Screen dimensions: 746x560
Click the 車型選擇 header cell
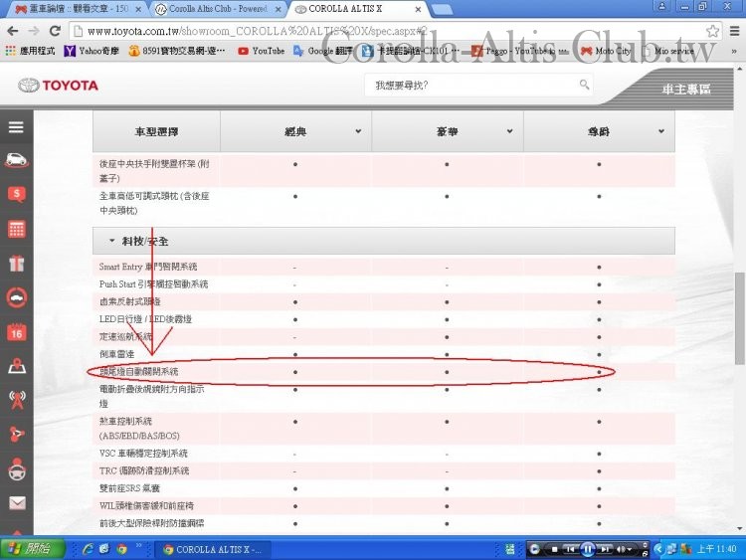pyautogui.click(x=156, y=131)
